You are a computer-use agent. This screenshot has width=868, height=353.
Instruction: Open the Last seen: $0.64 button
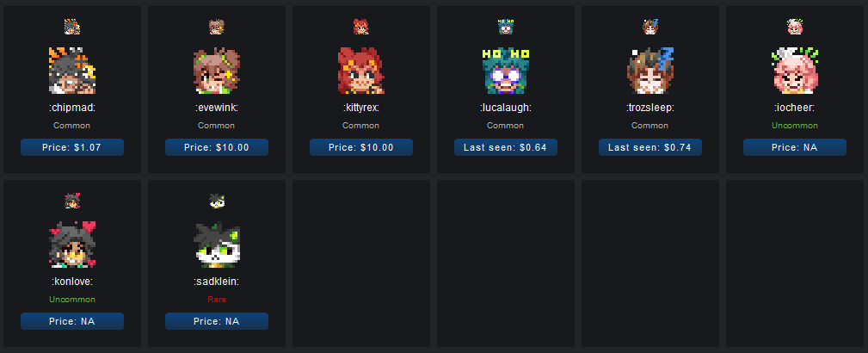[x=506, y=147]
